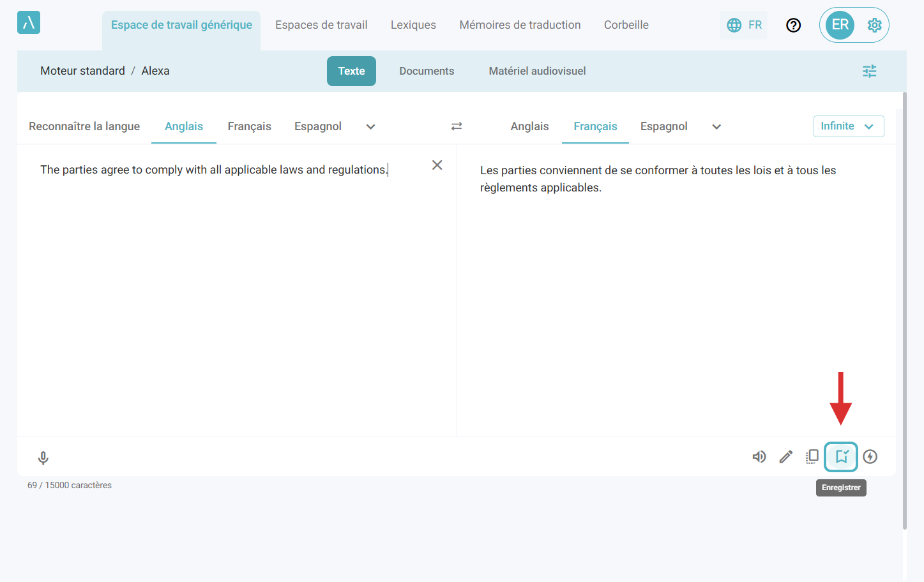Select the Documents mode

[427, 71]
